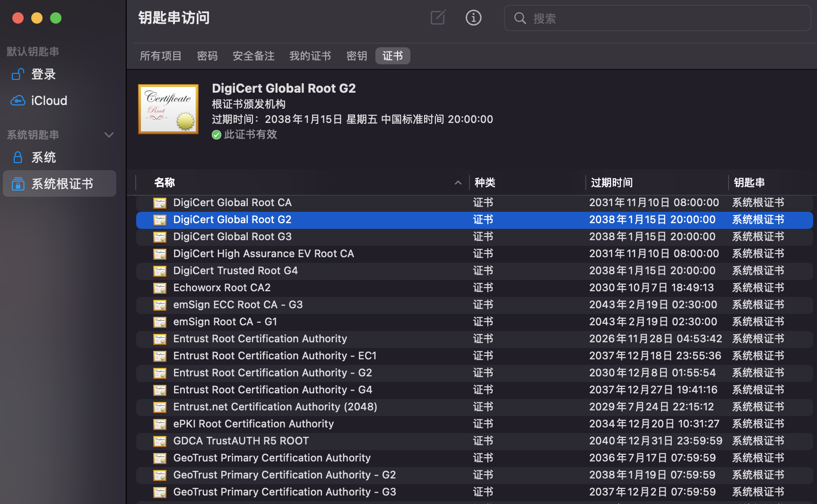Click the green valid checkmark icon
Screen dimensions: 817x504
coord(217,135)
